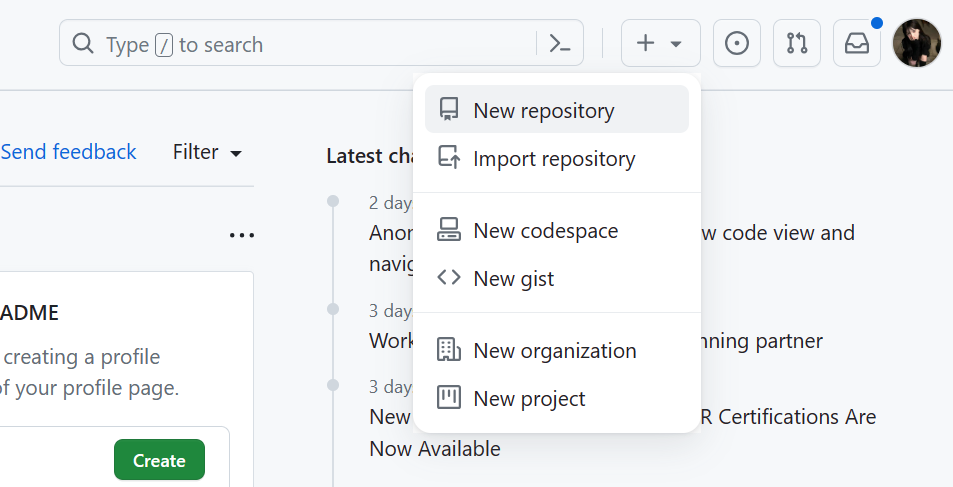The height and width of the screenshot is (487, 953).
Task: Focus the Type / to search field
Action: click(x=300, y=45)
